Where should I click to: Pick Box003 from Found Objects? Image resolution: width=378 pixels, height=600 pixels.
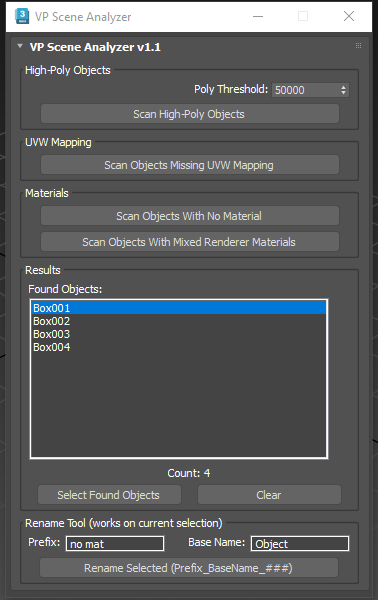coord(179,334)
